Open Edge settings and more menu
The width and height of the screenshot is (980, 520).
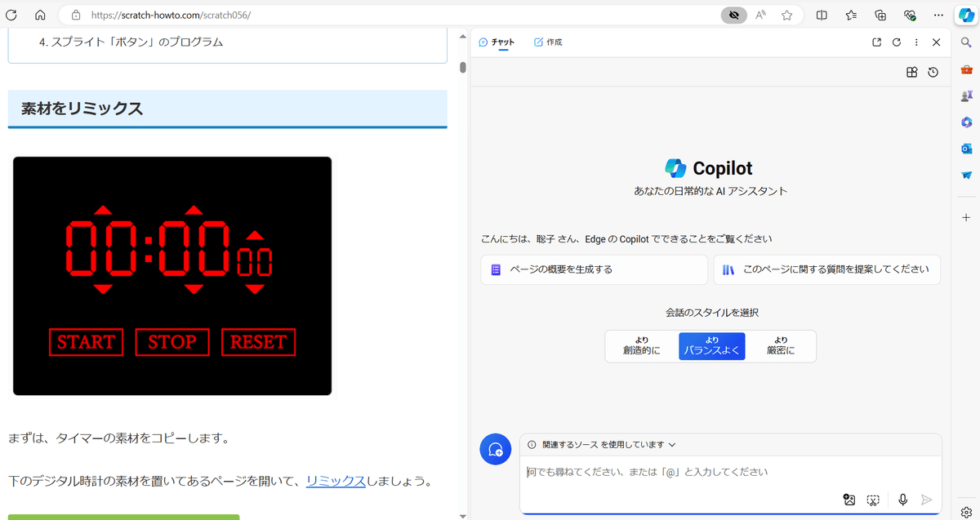(939, 15)
